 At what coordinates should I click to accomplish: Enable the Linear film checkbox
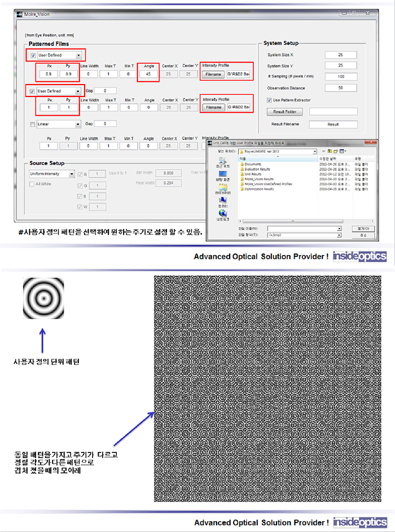(33, 124)
